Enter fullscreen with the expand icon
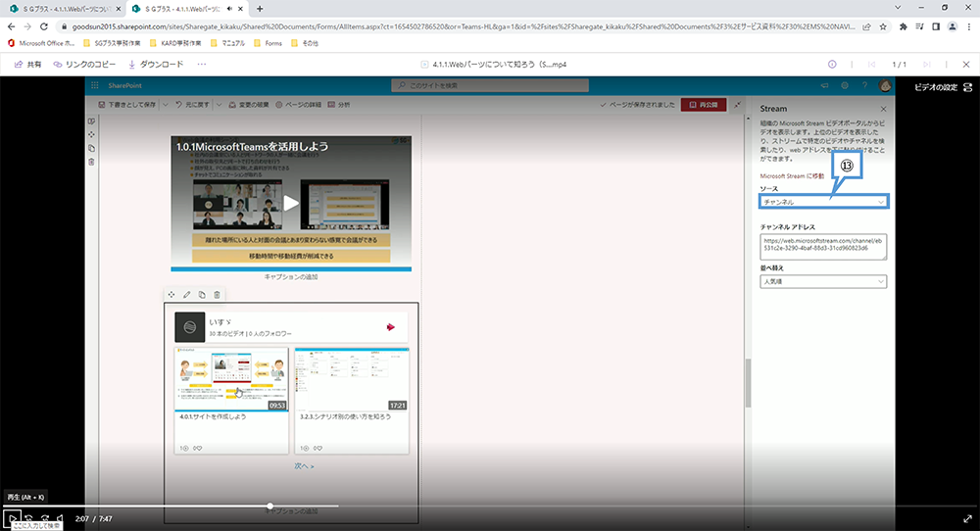This screenshot has width=980, height=531. tap(967, 518)
